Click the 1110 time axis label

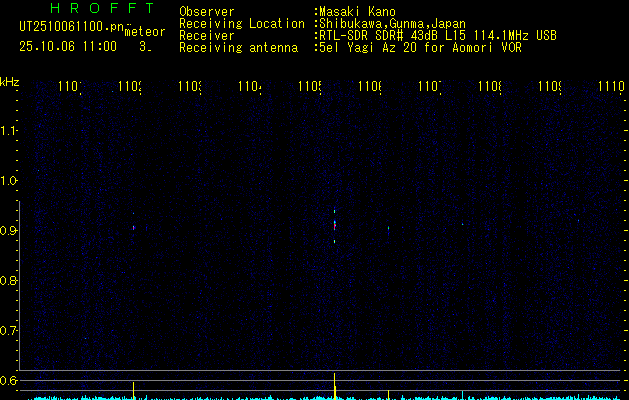click(611, 86)
